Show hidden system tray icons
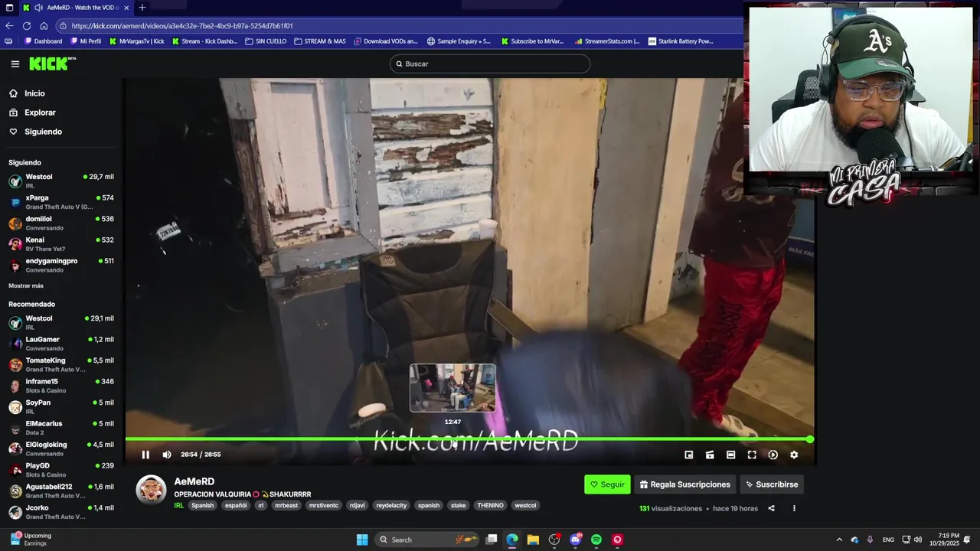Viewport: 980px width, 551px height. (x=839, y=540)
